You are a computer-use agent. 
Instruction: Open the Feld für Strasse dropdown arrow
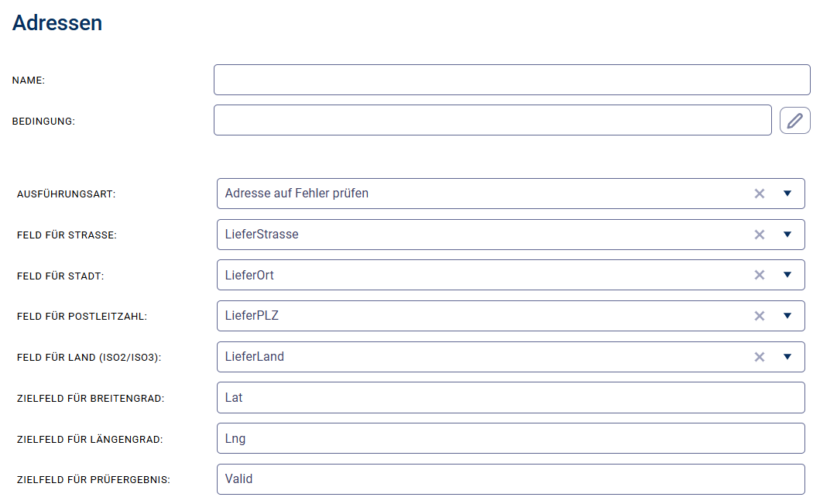pos(787,235)
